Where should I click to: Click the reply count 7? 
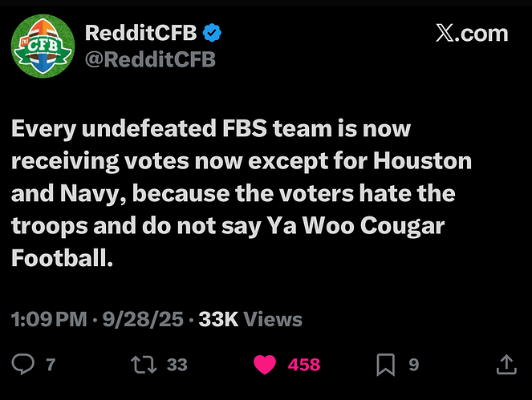(x=51, y=365)
